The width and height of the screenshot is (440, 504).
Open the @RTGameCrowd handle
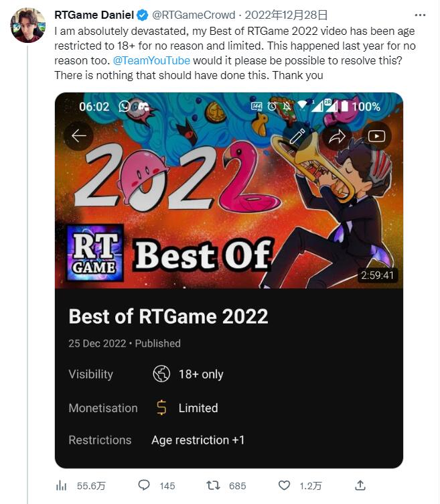tap(194, 15)
